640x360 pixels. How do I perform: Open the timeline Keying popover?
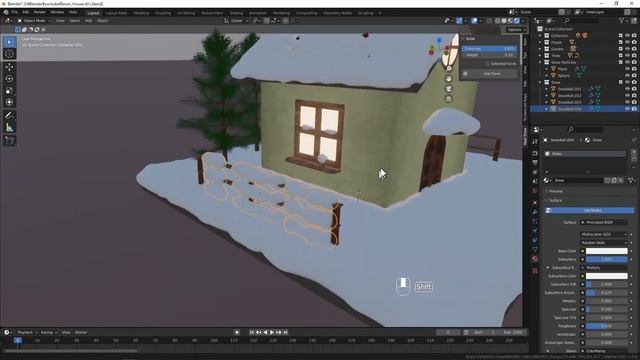point(49,333)
